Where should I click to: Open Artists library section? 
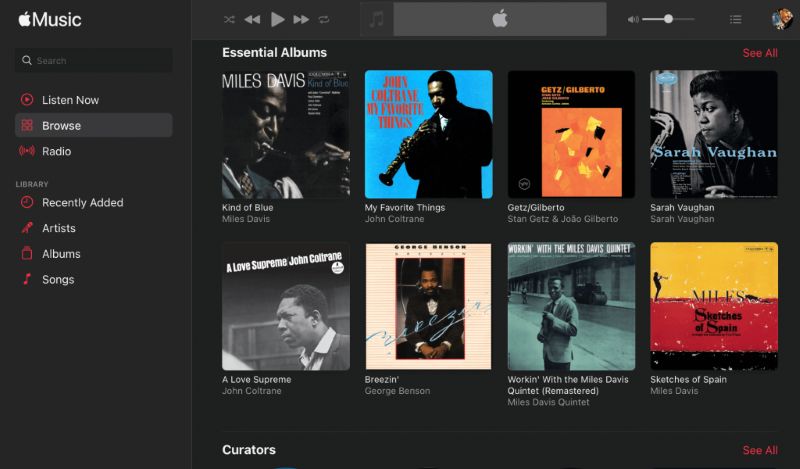93,228
